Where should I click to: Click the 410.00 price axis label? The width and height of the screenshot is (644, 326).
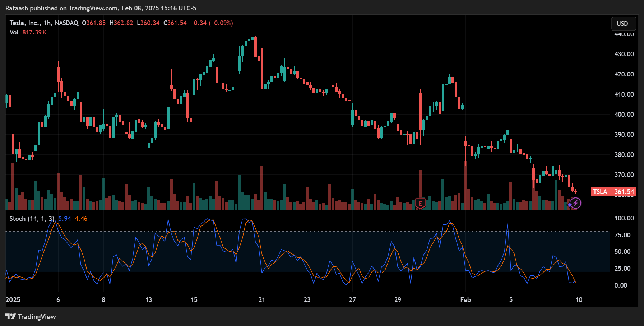[624, 94]
